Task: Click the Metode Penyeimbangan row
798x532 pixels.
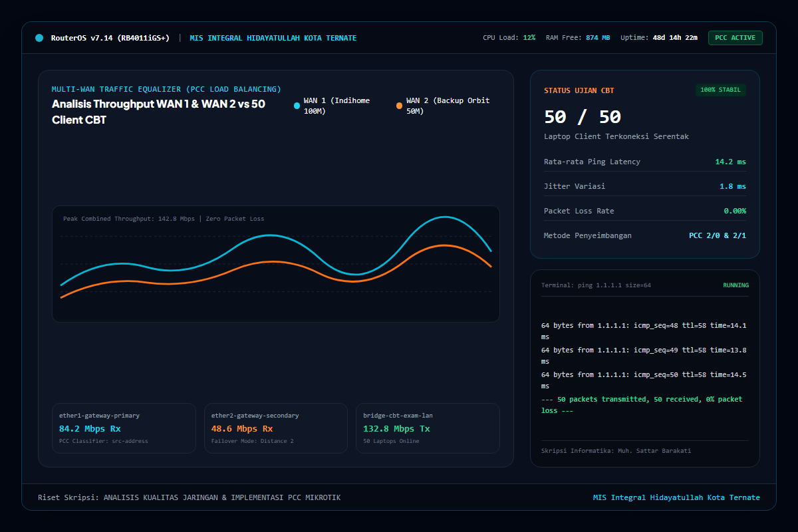Action: click(645, 235)
